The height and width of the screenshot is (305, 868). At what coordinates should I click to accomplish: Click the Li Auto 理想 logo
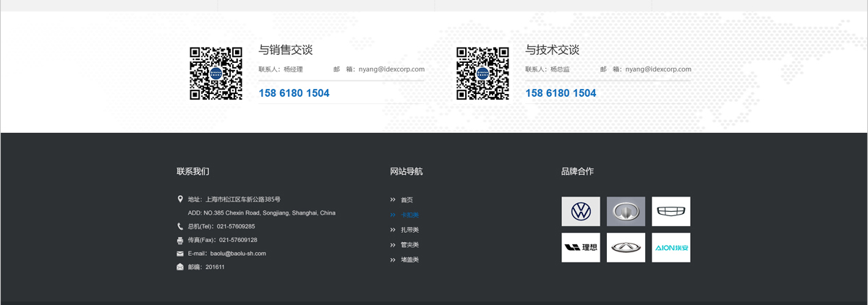[x=581, y=247]
